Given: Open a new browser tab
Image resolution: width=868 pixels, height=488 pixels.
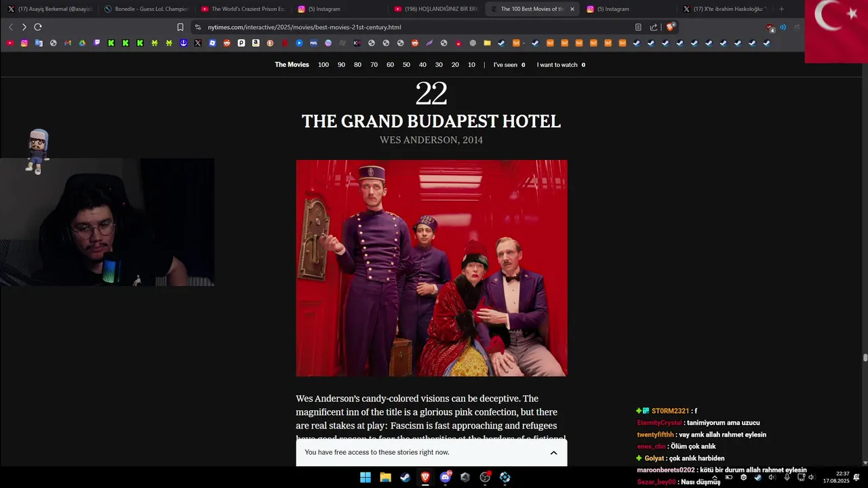Looking at the screenshot, I should pyautogui.click(x=781, y=9).
